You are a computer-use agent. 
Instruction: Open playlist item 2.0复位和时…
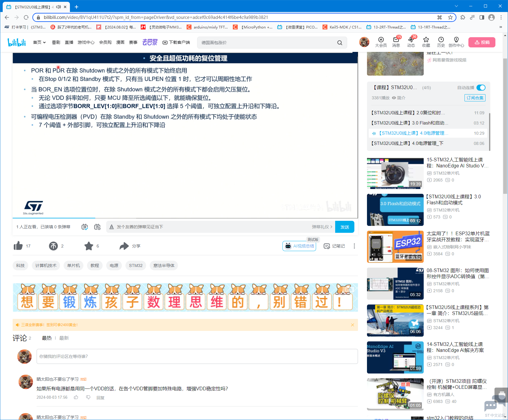point(428,113)
